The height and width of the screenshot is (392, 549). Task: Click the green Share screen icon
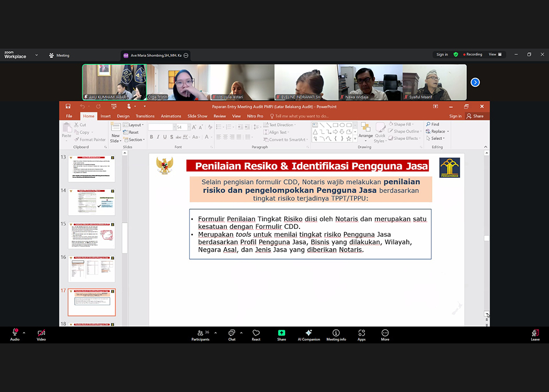point(281,333)
